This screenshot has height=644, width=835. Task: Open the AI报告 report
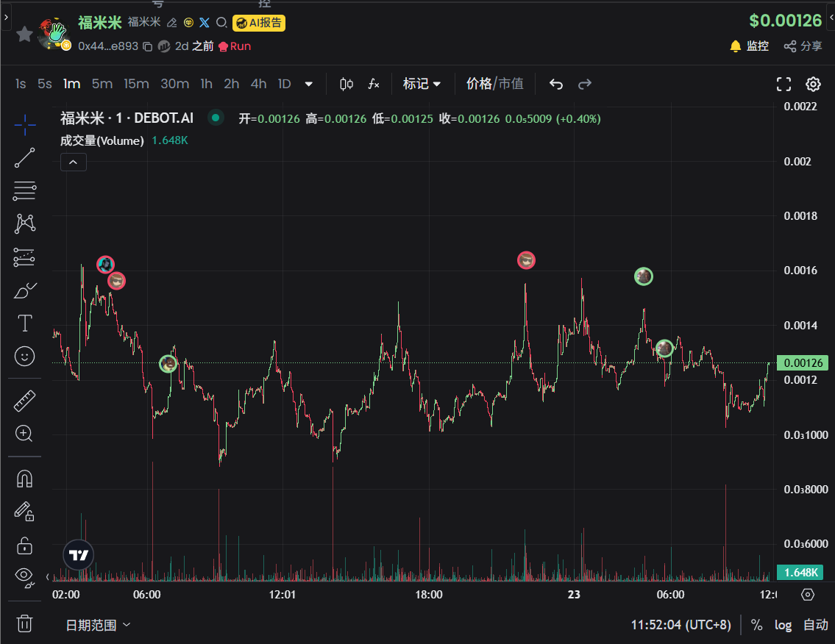(x=258, y=23)
